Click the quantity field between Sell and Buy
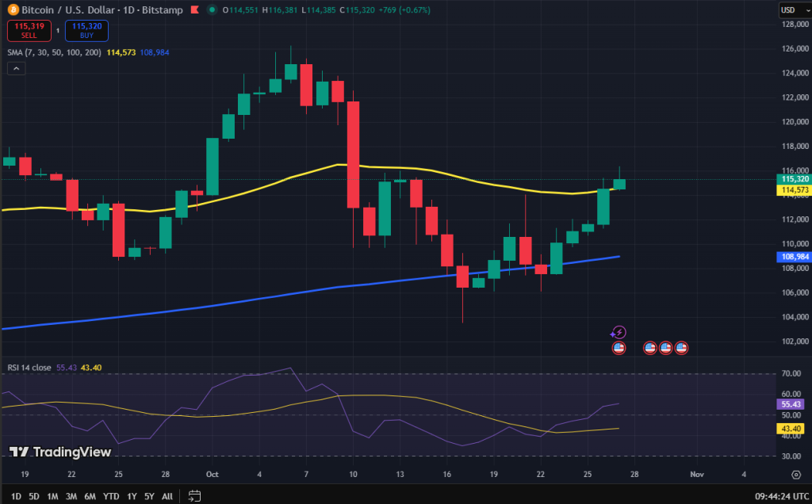The image size is (812, 504). click(x=56, y=30)
